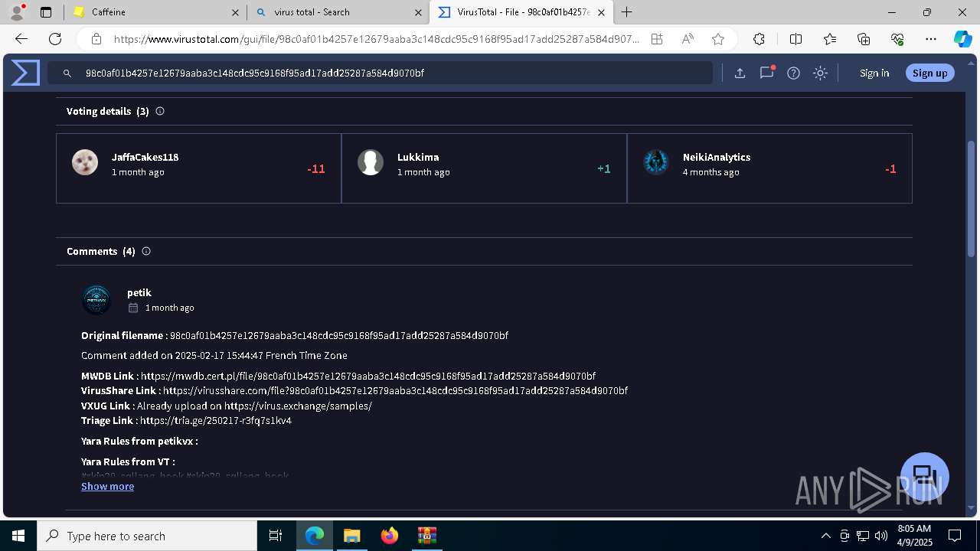This screenshot has height=551, width=980.
Task: Switch to virus total - Search tab
Action: 338,12
